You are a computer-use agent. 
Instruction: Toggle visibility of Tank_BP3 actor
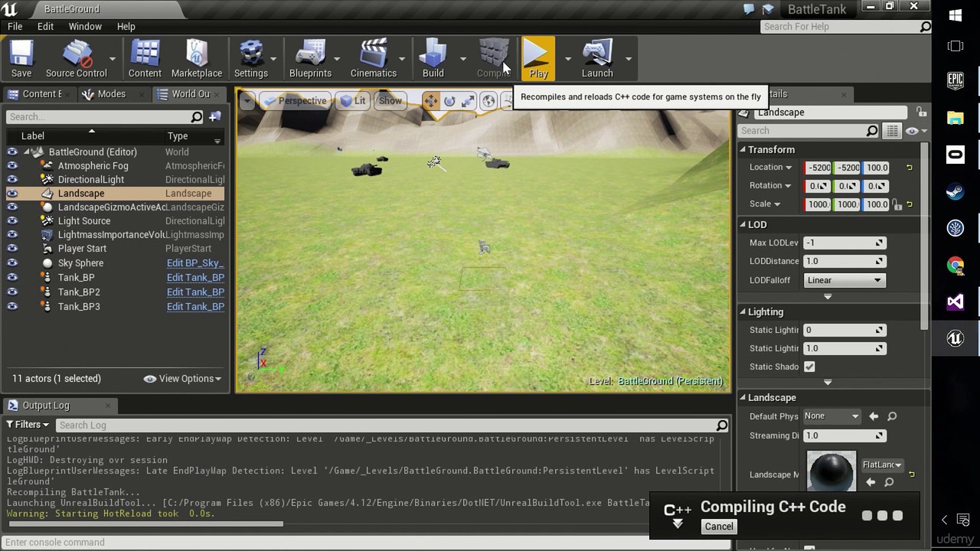12,307
